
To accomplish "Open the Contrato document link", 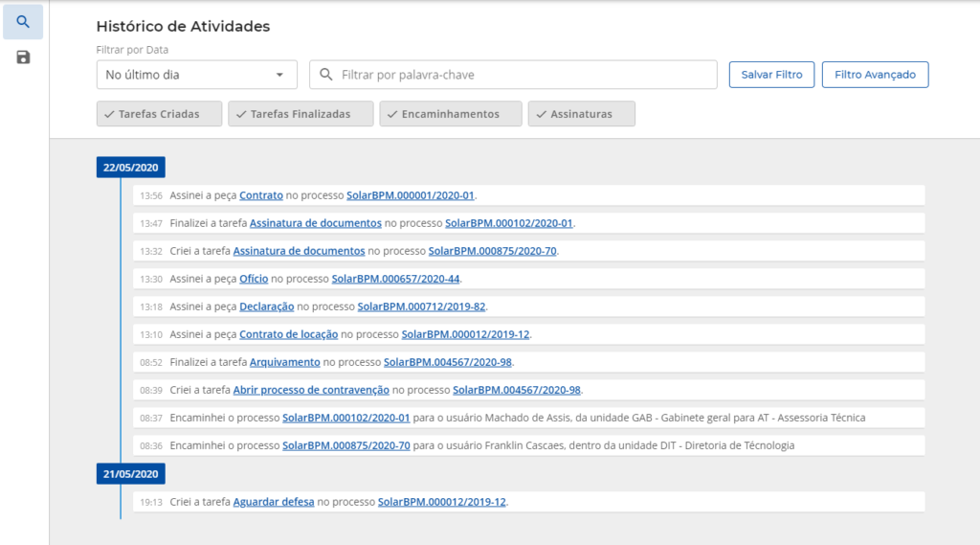I will pos(261,195).
